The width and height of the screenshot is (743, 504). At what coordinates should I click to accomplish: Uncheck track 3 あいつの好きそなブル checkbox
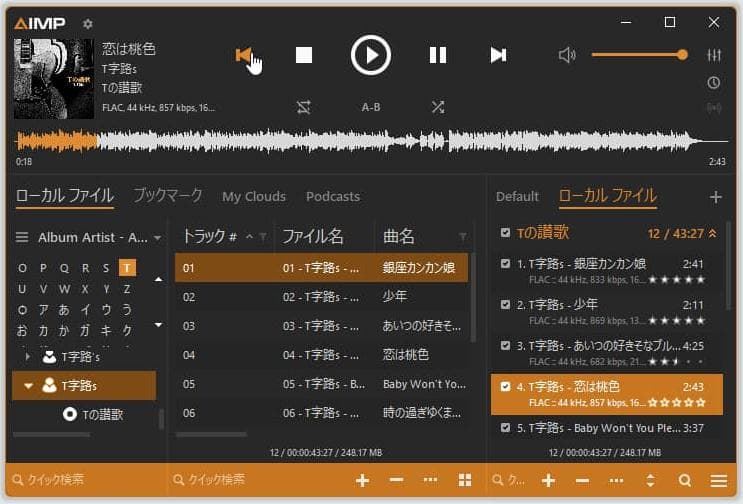(x=505, y=345)
